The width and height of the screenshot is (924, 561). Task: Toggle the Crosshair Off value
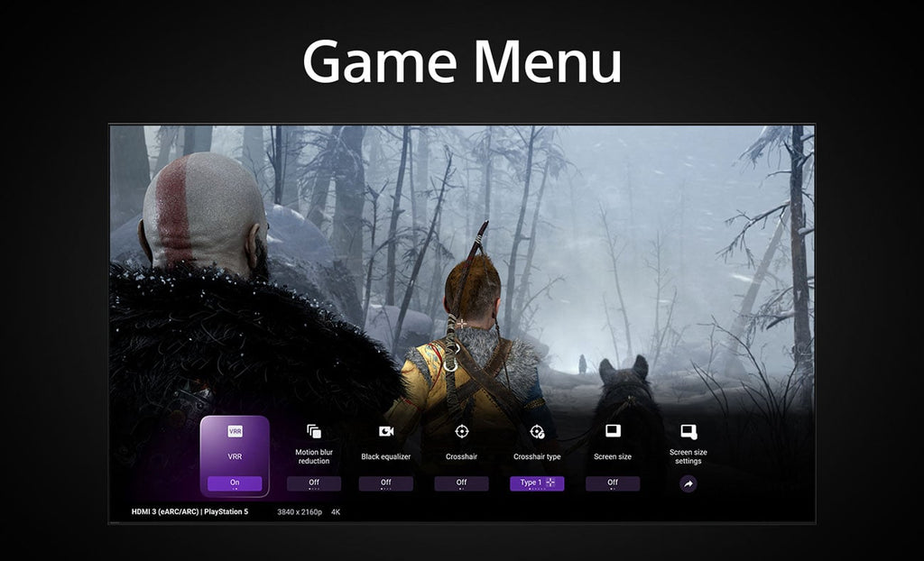pos(461,483)
